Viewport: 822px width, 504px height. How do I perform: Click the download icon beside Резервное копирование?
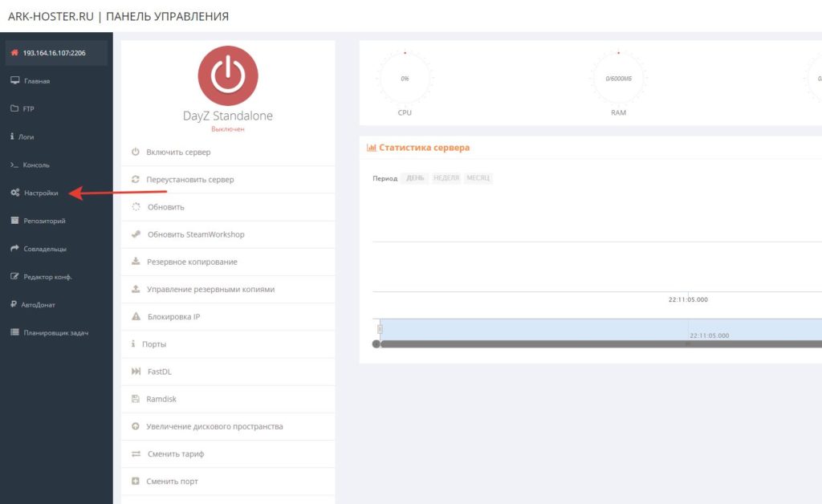pos(135,261)
